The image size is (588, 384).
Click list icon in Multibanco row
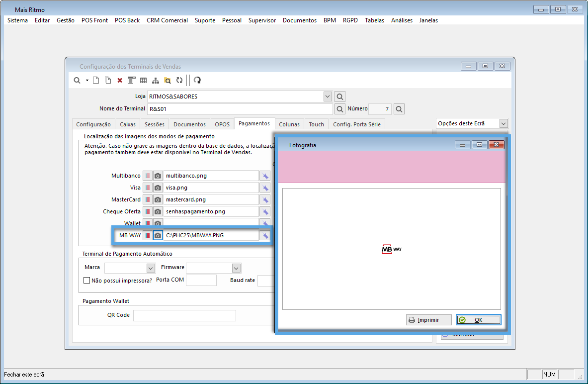pyautogui.click(x=148, y=176)
